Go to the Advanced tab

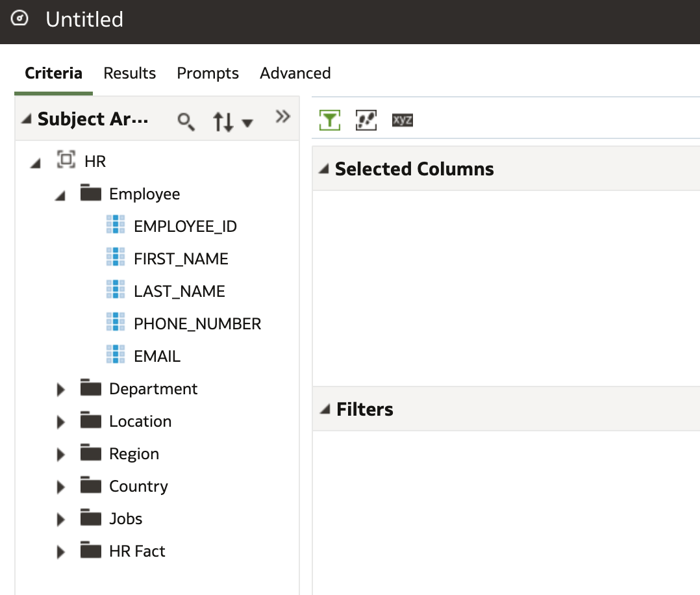pos(295,73)
